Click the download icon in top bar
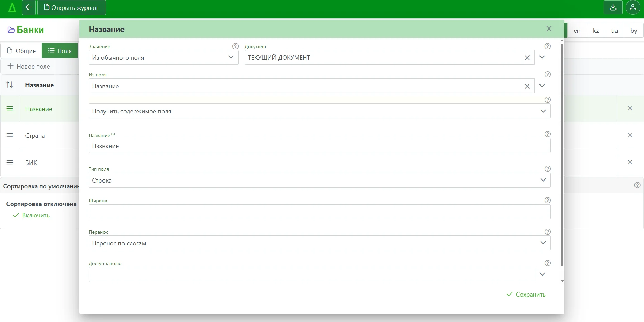644x322 pixels. coord(613,7)
